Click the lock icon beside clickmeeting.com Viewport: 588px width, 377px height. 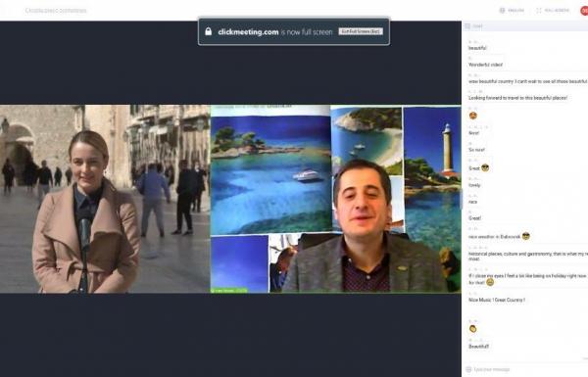pyautogui.click(x=209, y=31)
